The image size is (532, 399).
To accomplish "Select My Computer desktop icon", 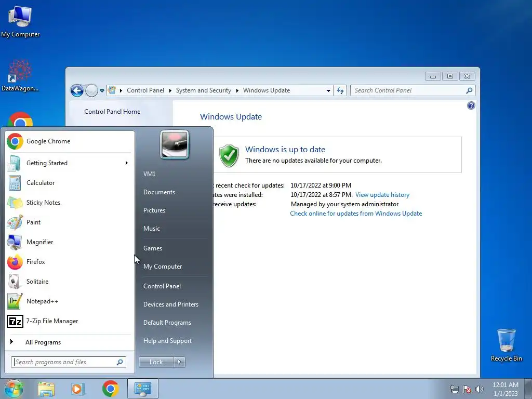I will 20,21.
